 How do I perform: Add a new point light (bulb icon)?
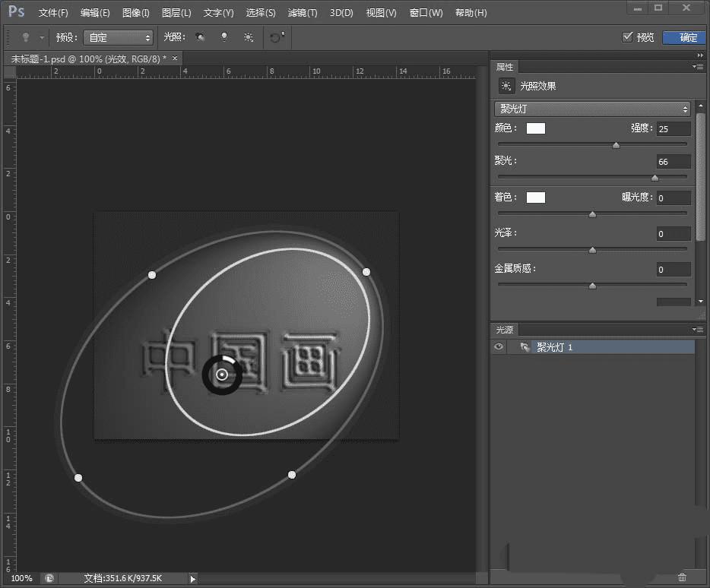point(224,37)
